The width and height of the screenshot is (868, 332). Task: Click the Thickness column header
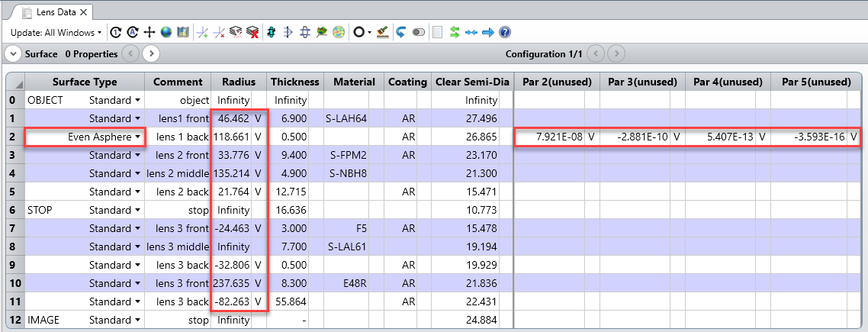295,82
